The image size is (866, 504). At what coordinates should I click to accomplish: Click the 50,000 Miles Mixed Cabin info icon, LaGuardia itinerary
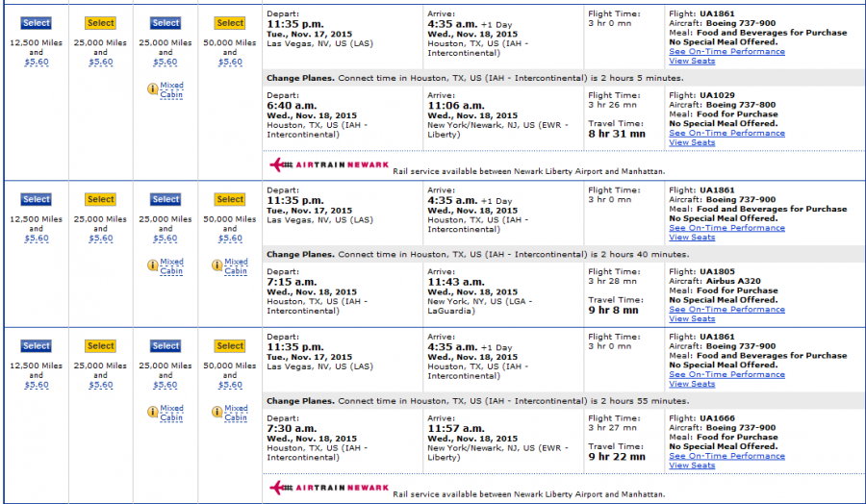point(216,265)
